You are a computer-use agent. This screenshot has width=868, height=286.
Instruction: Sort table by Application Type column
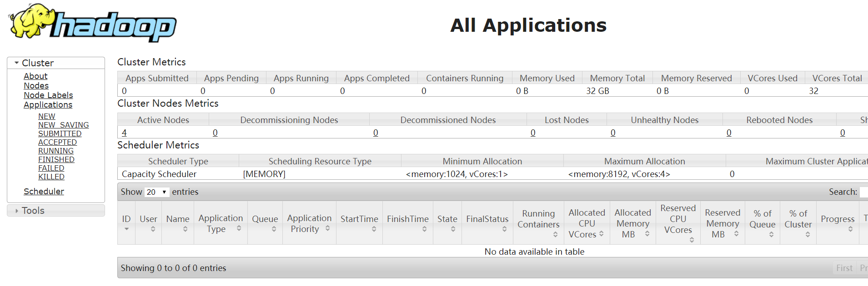tap(221, 223)
